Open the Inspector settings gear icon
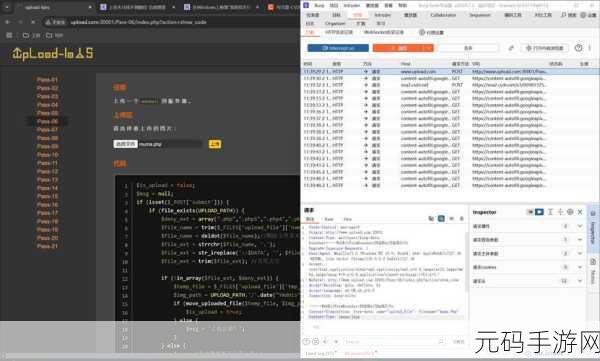The image size is (600, 361). tap(570, 212)
